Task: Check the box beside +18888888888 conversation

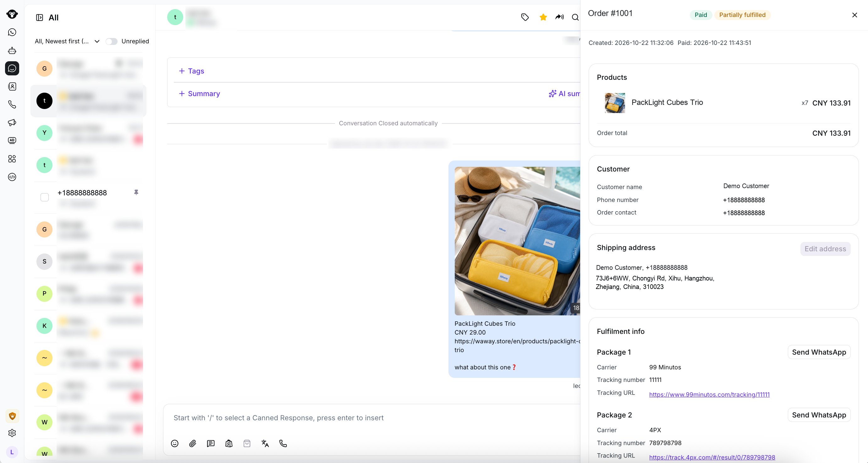Action: (x=45, y=197)
